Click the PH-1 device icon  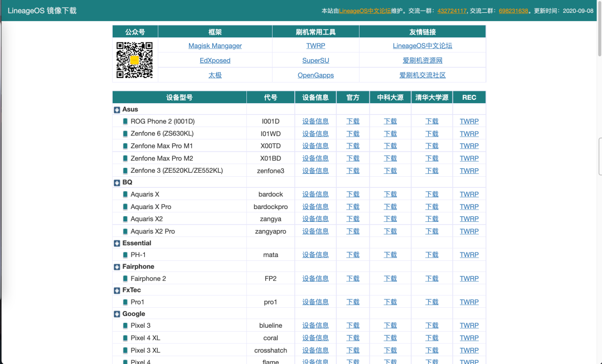[125, 255]
